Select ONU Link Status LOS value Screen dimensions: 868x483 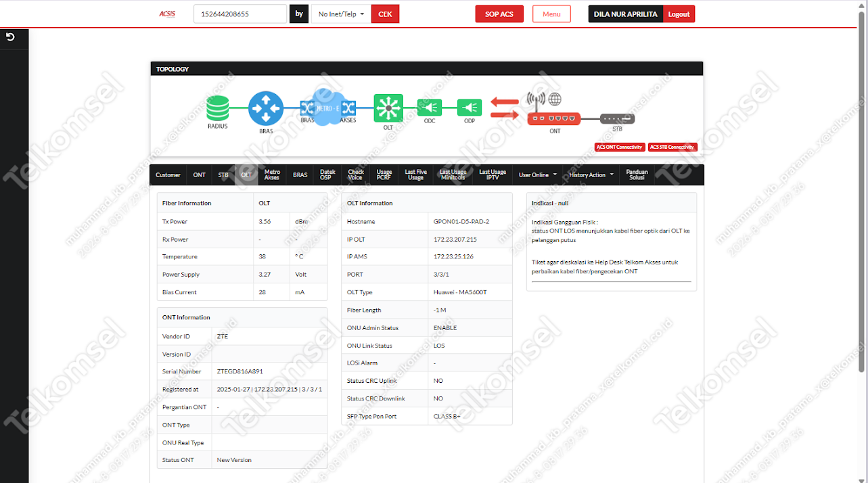tap(439, 346)
